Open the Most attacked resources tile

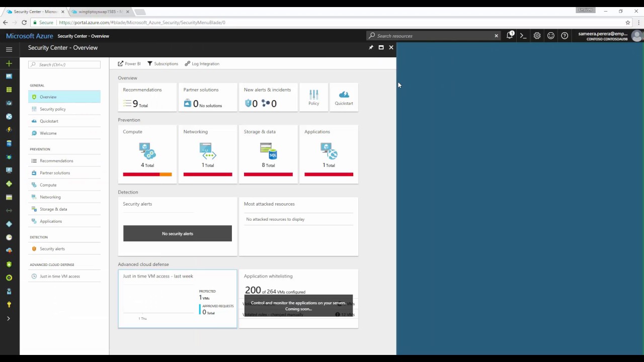298,227
